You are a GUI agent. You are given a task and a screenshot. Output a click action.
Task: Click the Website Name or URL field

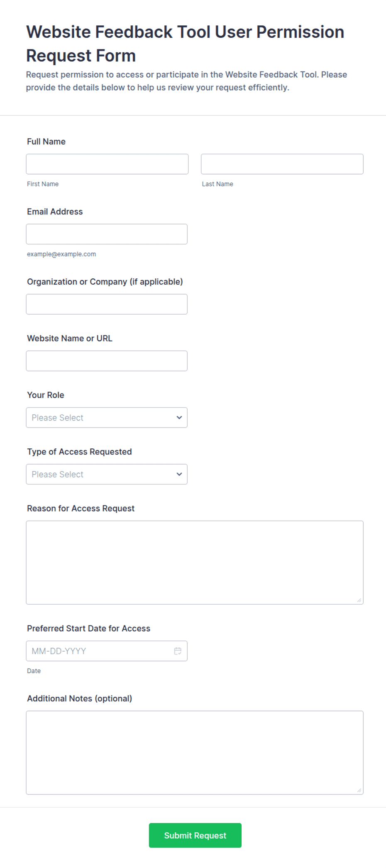pos(107,361)
